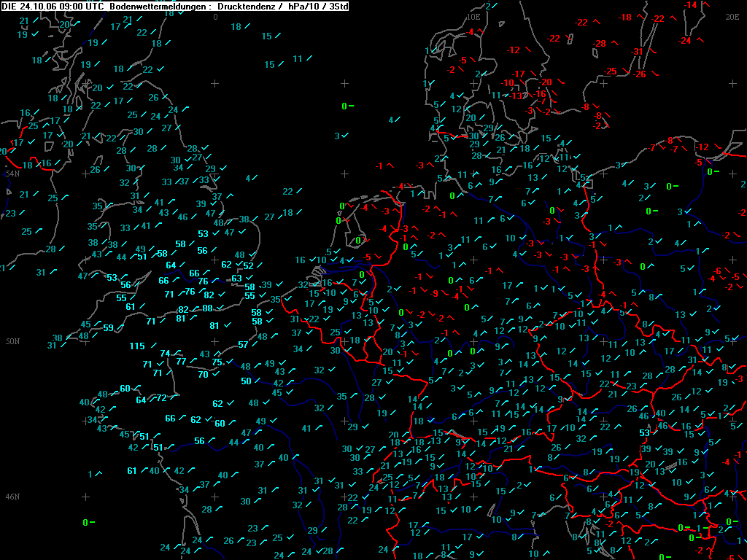
Task: Click the red -28 pressure value
Action: coord(600,43)
